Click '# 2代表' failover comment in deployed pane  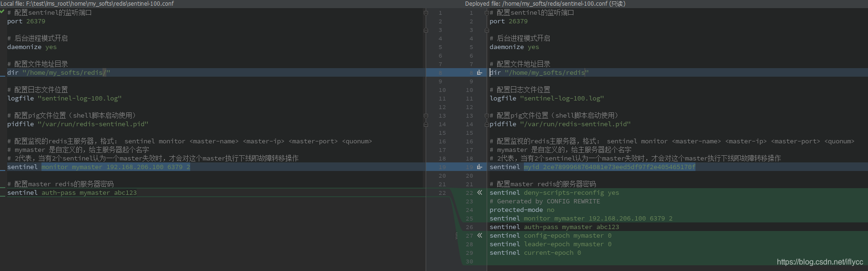point(635,159)
